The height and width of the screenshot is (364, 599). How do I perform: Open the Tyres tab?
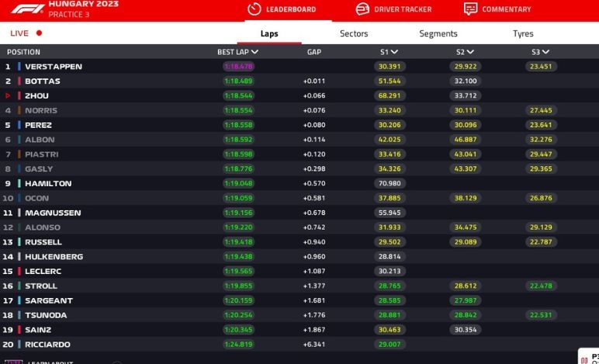click(523, 34)
